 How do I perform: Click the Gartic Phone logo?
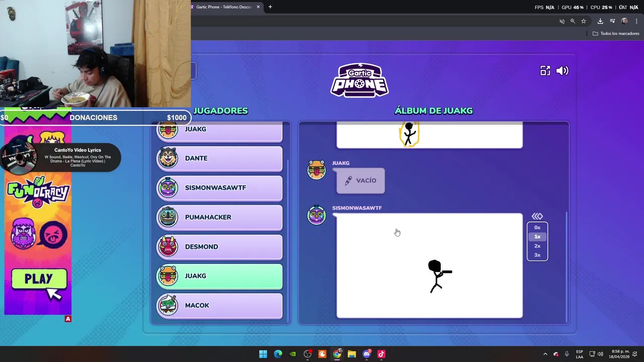pos(359,80)
